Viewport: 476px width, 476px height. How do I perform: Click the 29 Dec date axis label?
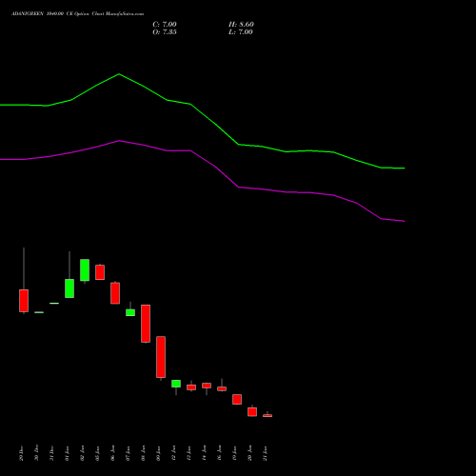click(x=21, y=453)
